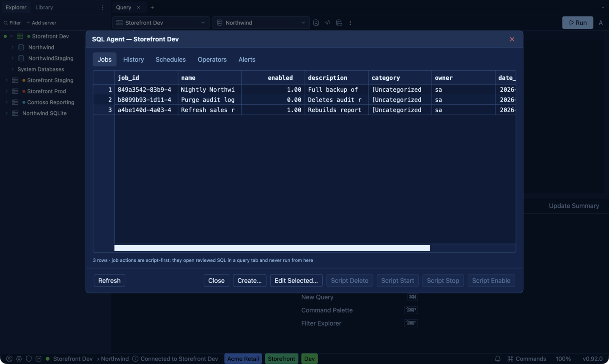
Task: Click the shield icon in status bar
Action: (x=29, y=359)
